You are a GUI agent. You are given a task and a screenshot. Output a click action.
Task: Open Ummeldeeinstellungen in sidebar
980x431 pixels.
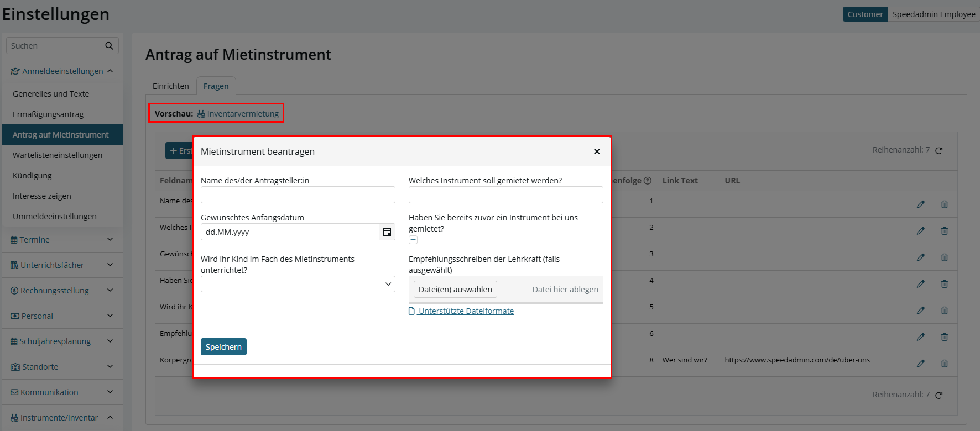(62, 217)
